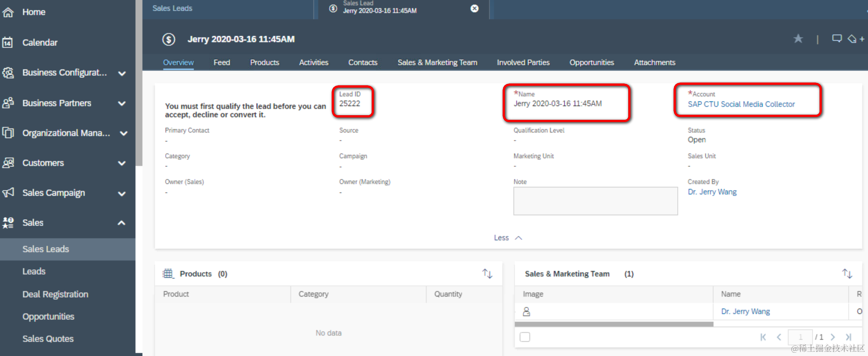Mark lead as favorite with star icon
The image size is (868, 356).
point(798,39)
